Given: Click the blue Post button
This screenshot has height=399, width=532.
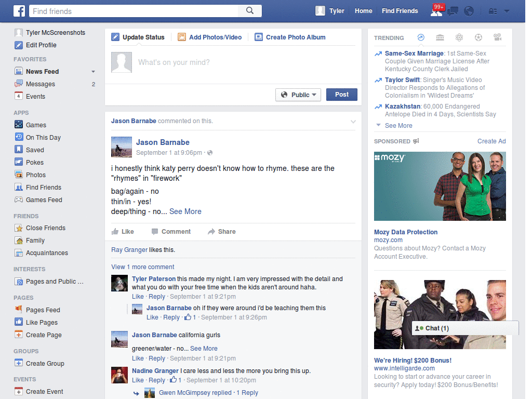Looking at the screenshot, I should (342, 95).
